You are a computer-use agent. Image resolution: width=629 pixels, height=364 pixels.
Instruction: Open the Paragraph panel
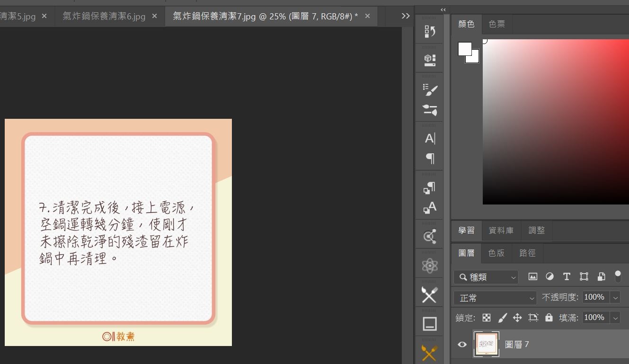(x=429, y=159)
